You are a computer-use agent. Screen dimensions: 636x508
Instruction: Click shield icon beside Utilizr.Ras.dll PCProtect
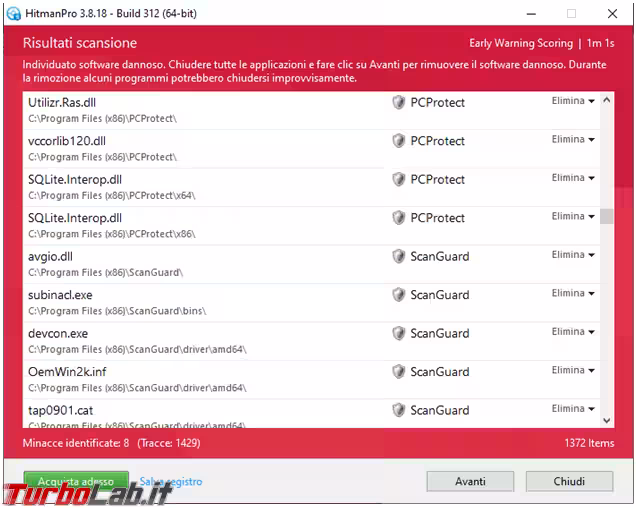[x=399, y=102]
